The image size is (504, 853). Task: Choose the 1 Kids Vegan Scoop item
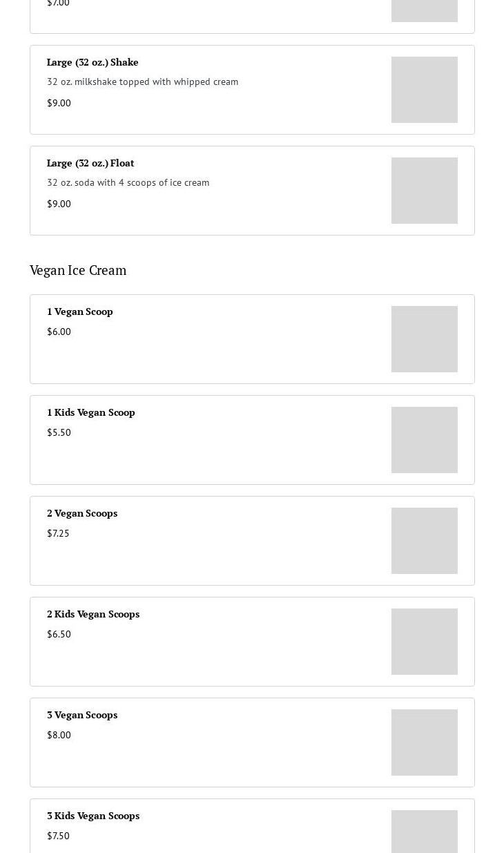tap(91, 412)
